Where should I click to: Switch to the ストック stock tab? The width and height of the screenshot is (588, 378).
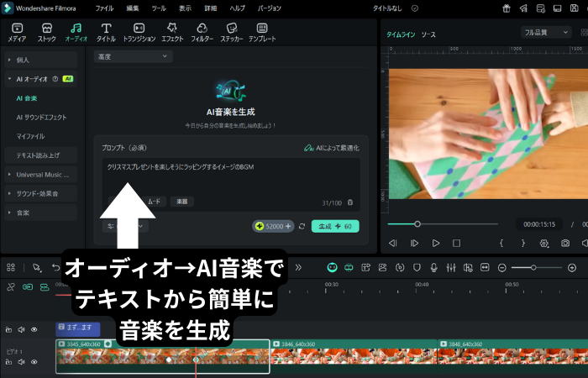[x=46, y=32]
